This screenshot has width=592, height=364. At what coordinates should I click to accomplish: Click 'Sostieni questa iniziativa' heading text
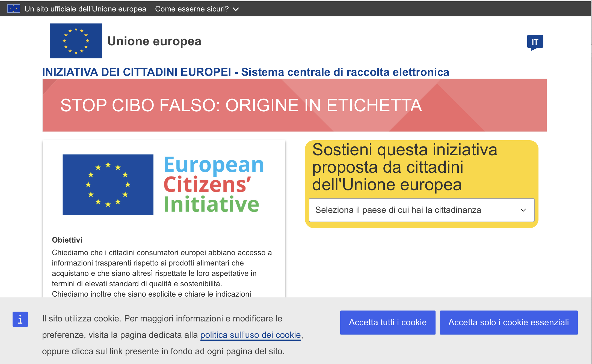click(404, 150)
